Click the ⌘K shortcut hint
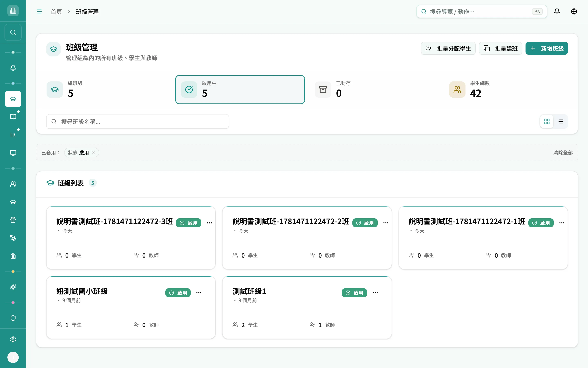The image size is (588, 368). coord(537,11)
